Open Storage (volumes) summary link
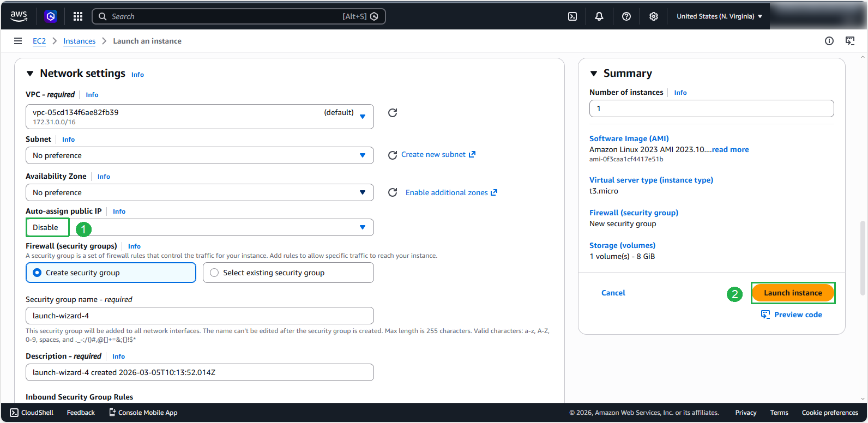Screen dimensions: 868x423 (622, 245)
